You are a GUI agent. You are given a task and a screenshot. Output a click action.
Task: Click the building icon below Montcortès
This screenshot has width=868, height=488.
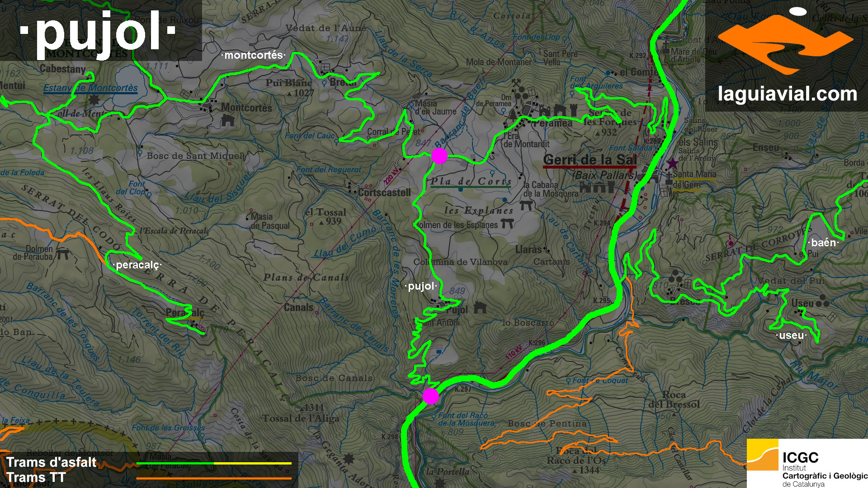point(228,120)
